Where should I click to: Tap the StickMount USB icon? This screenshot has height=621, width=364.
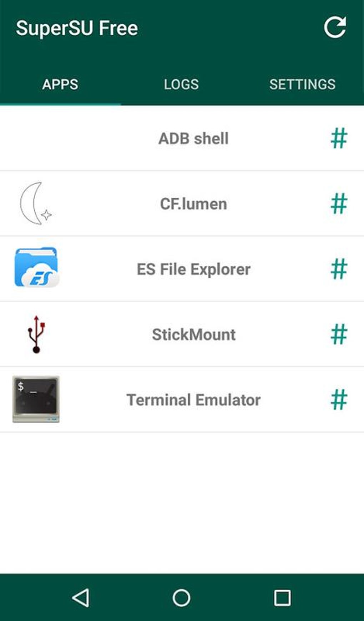pos(36,334)
